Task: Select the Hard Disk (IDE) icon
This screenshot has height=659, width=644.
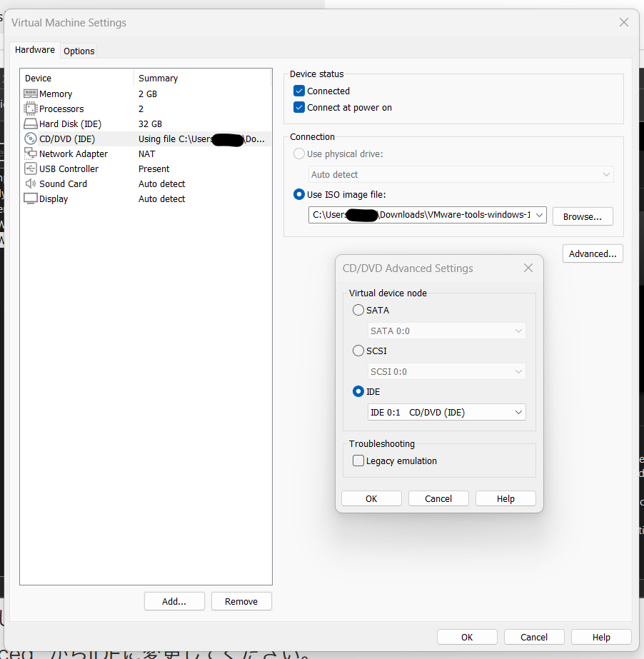Action: point(31,124)
